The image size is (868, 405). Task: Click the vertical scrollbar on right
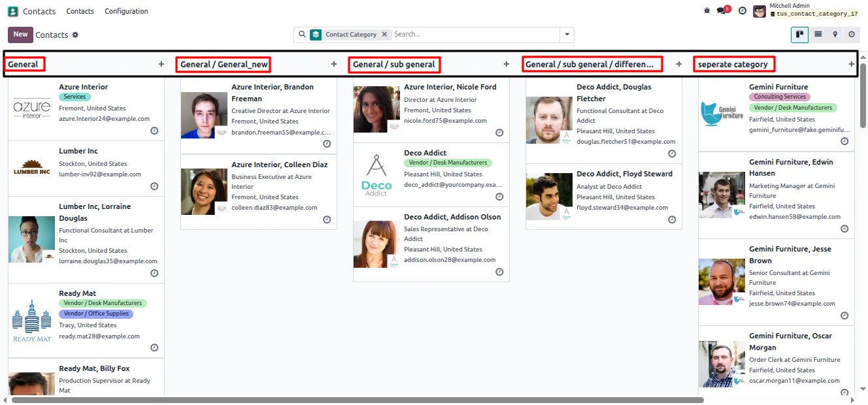coord(863,96)
